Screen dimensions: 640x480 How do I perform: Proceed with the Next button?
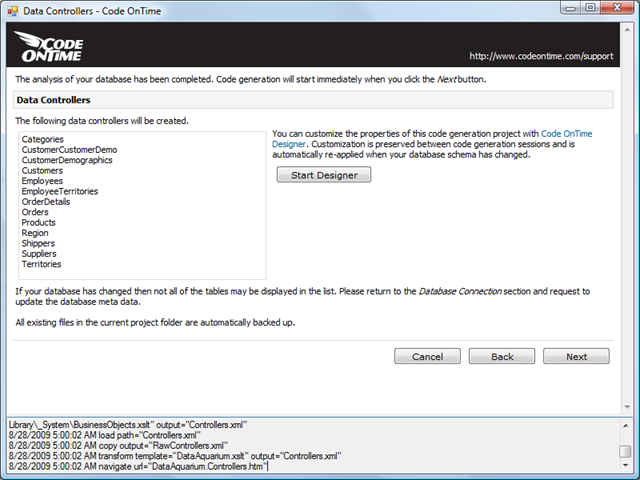[x=576, y=356]
